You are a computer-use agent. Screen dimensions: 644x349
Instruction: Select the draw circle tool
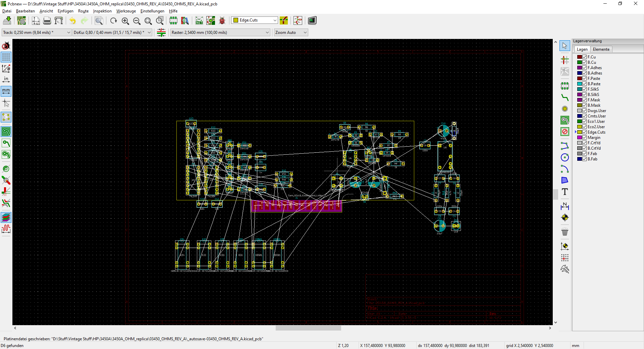[565, 157]
